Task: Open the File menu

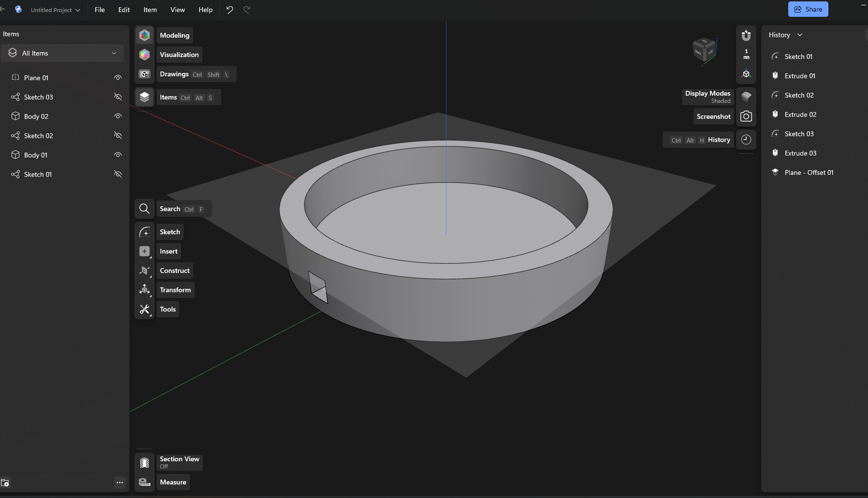Action: coord(100,10)
